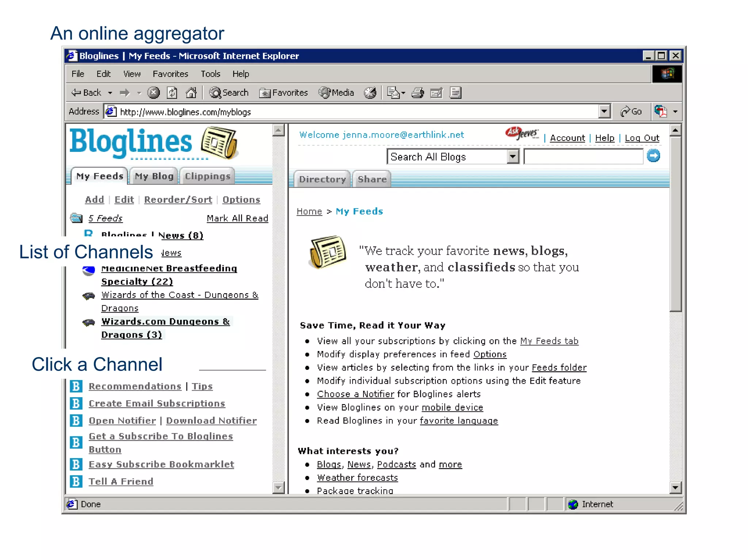Switch to the My Blog tab
Screen dimensions: 748x560
tap(154, 176)
